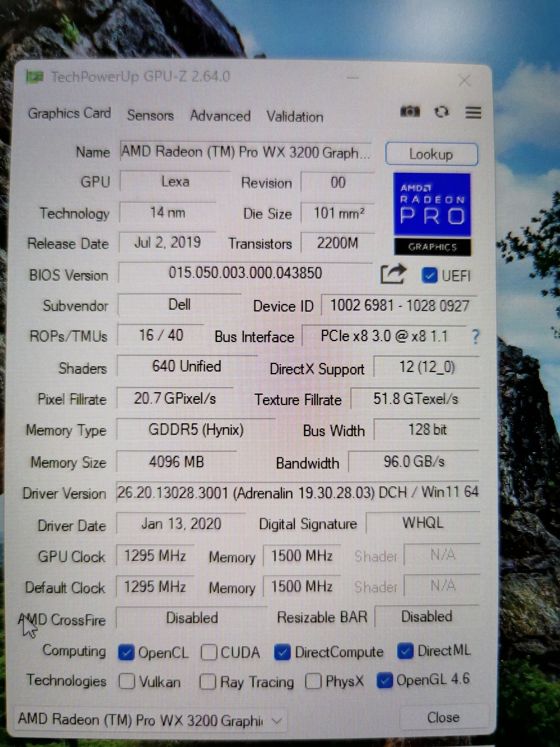The width and height of the screenshot is (560, 747).
Task: Click the Resizable BAR Disabled field
Action: 427,616
